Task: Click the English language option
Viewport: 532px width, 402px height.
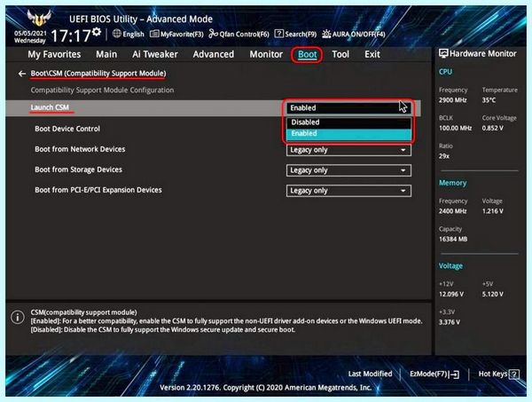Action: pyautogui.click(x=133, y=34)
